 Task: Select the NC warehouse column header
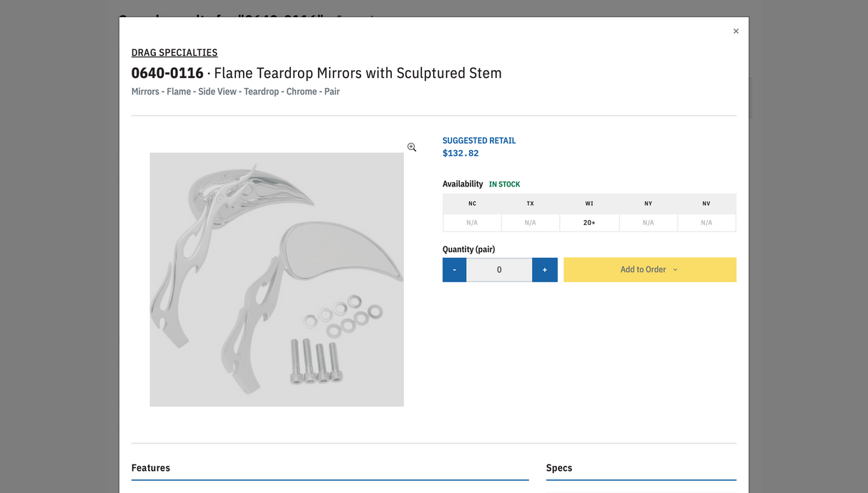[x=472, y=204]
